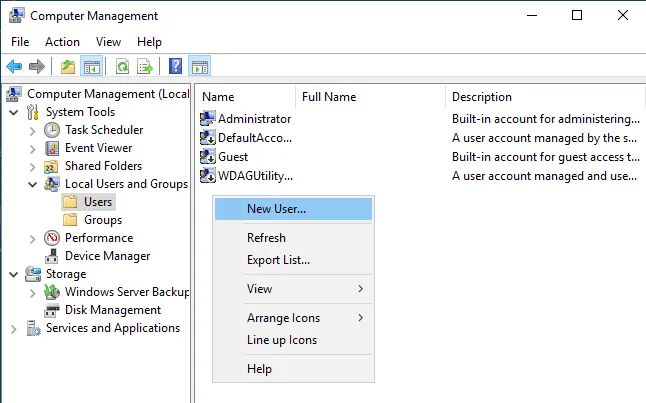The image size is (646, 403).
Task: Open the Action menu in menu bar
Action: click(x=62, y=42)
